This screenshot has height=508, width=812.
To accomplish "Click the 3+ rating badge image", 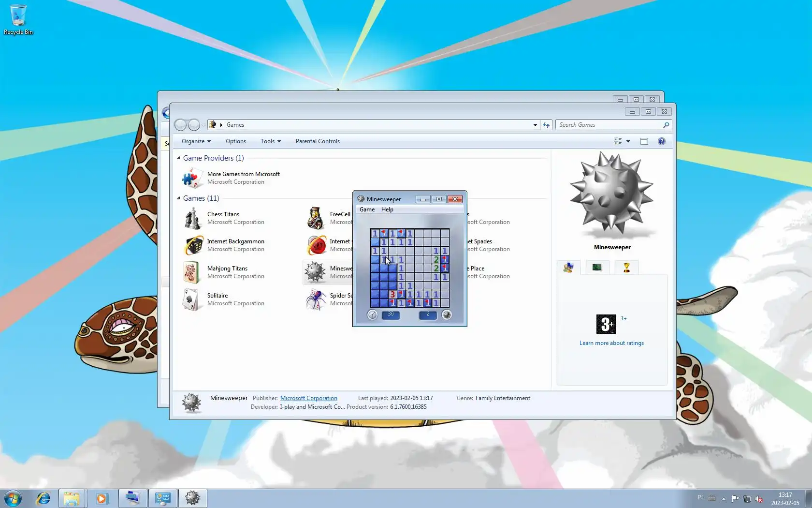I will pos(606,324).
